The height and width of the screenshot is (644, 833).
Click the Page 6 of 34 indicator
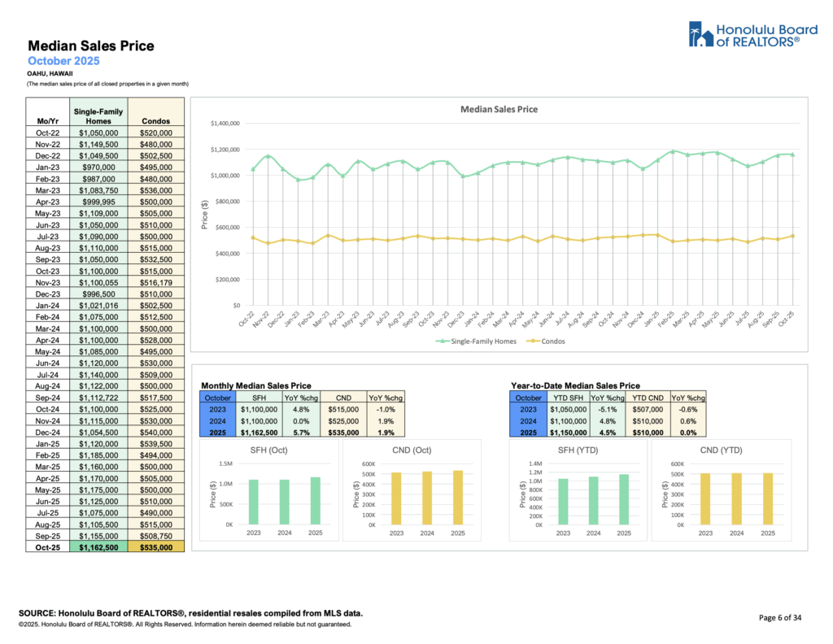(780, 618)
